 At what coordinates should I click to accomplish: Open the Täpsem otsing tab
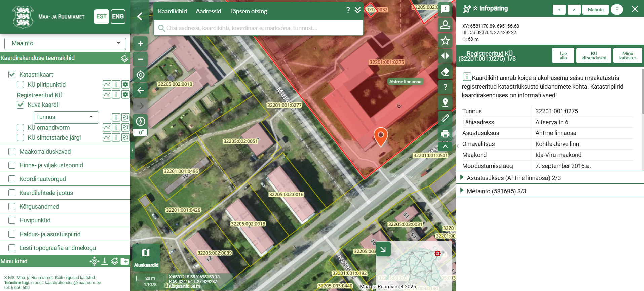(248, 11)
